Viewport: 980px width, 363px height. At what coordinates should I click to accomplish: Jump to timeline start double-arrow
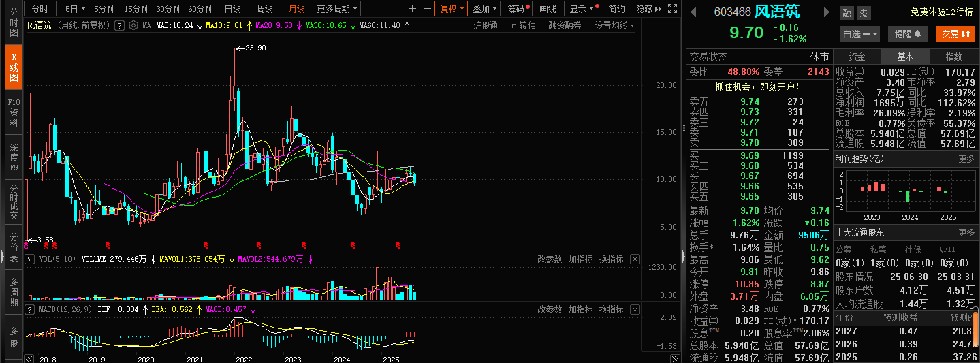(29, 358)
